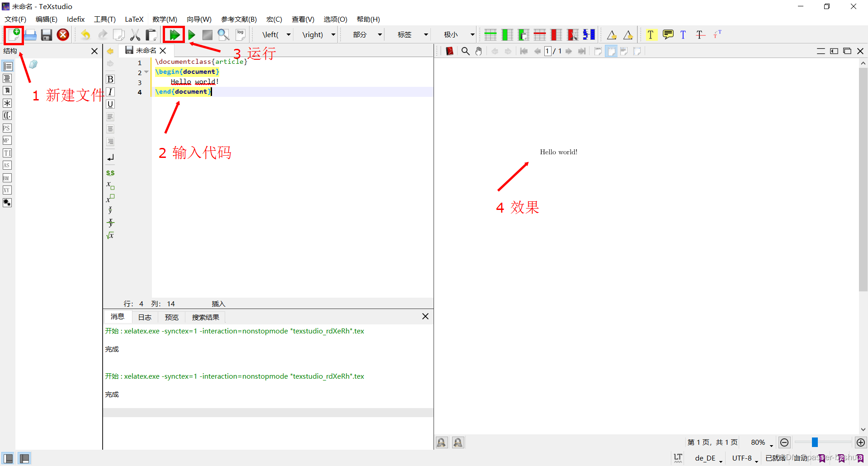
Task: Open the UTF-8 encoding dropdown
Action: [x=745, y=458]
